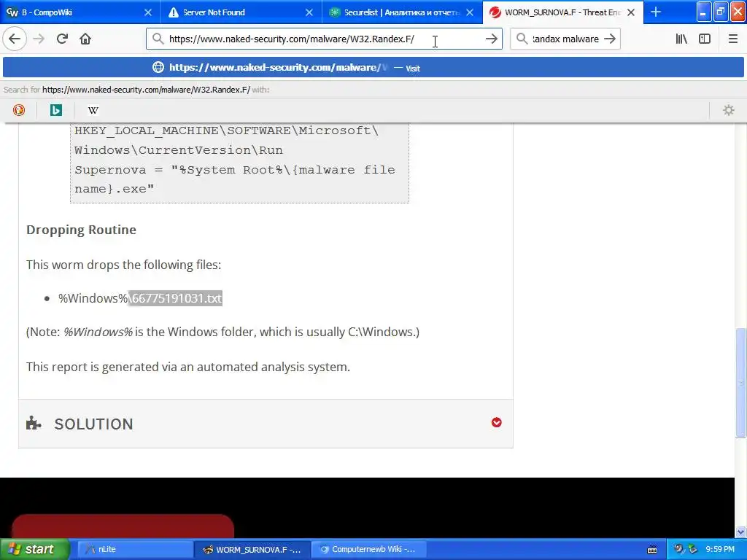
Task: Click the %Windows% folder note text
Action: coord(223,332)
